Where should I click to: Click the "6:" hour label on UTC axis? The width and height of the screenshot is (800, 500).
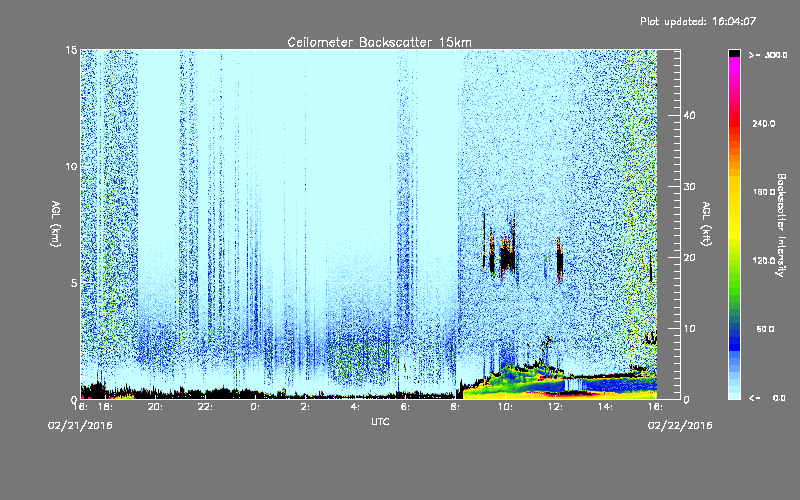tap(406, 407)
